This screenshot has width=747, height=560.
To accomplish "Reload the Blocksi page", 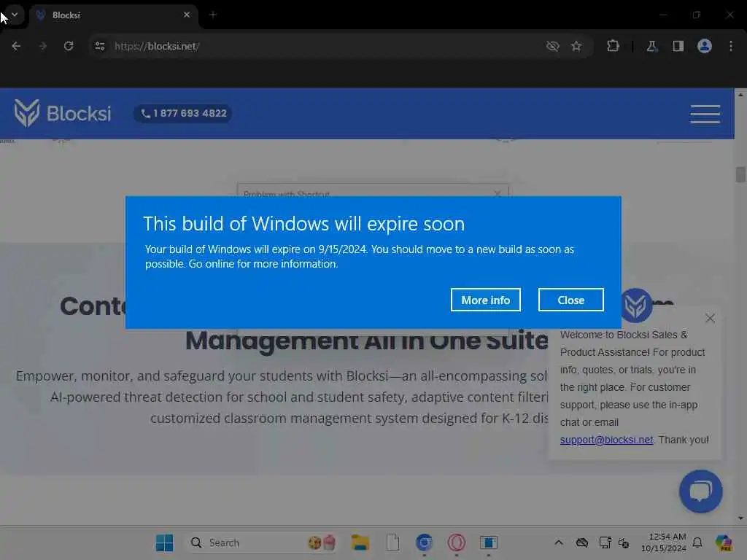I will tap(69, 46).
